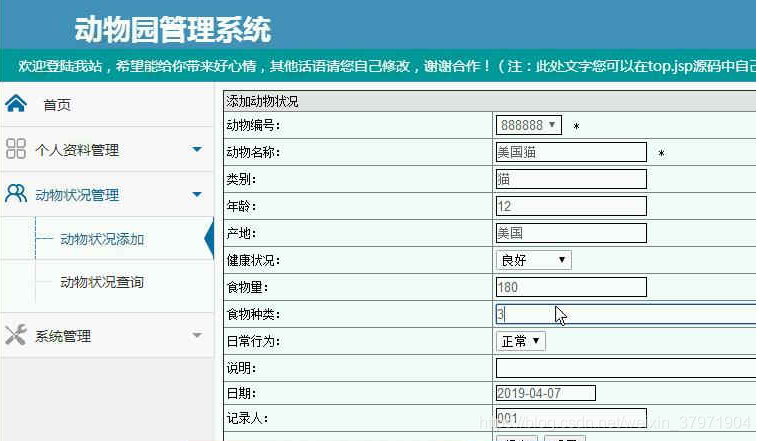The image size is (760, 441).
Task: Click the grid icon for 个人资料管理
Action: pyautogui.click(x=16, y=149)
